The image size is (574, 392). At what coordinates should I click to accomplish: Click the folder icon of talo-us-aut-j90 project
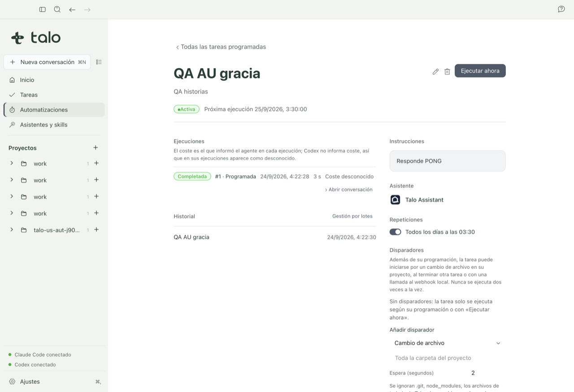pos(24,230)
